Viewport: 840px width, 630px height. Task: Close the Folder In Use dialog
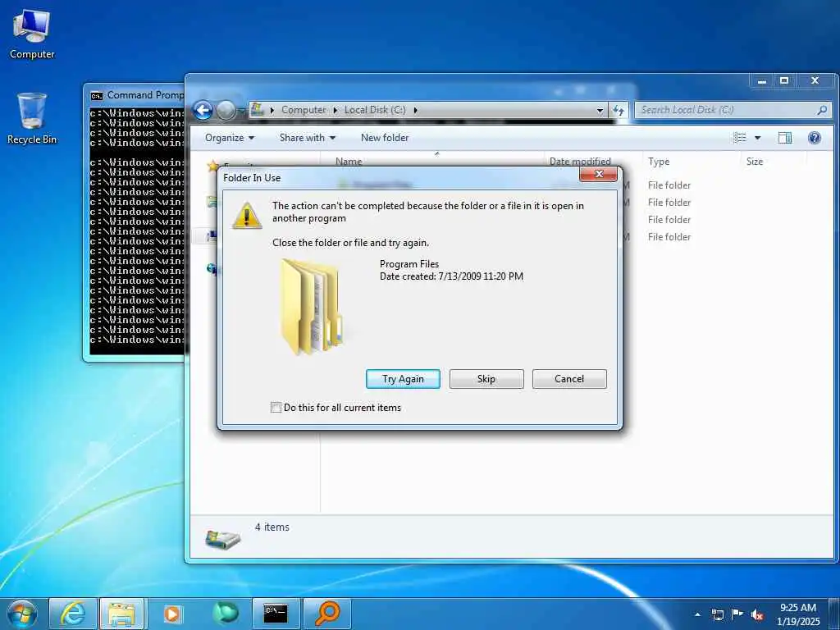point(598,174)
